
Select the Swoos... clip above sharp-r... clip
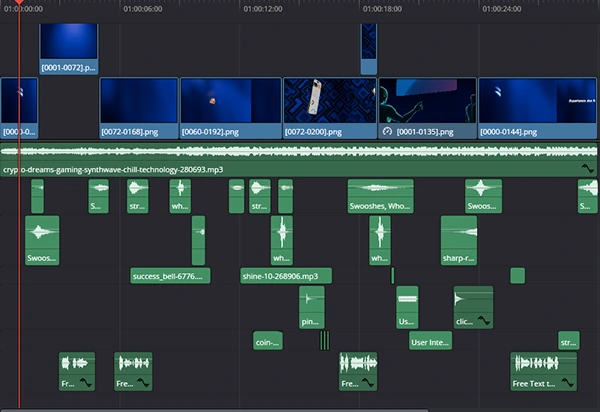click(x=484, y=196)
